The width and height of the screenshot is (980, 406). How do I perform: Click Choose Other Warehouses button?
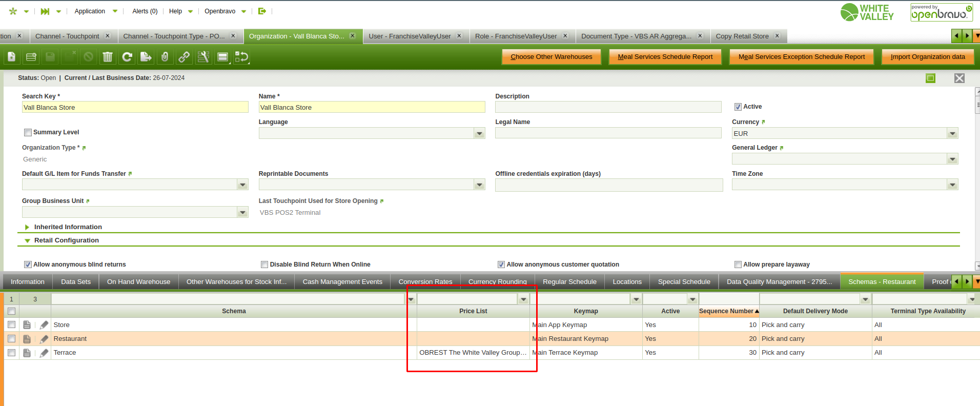coord(551,57)
